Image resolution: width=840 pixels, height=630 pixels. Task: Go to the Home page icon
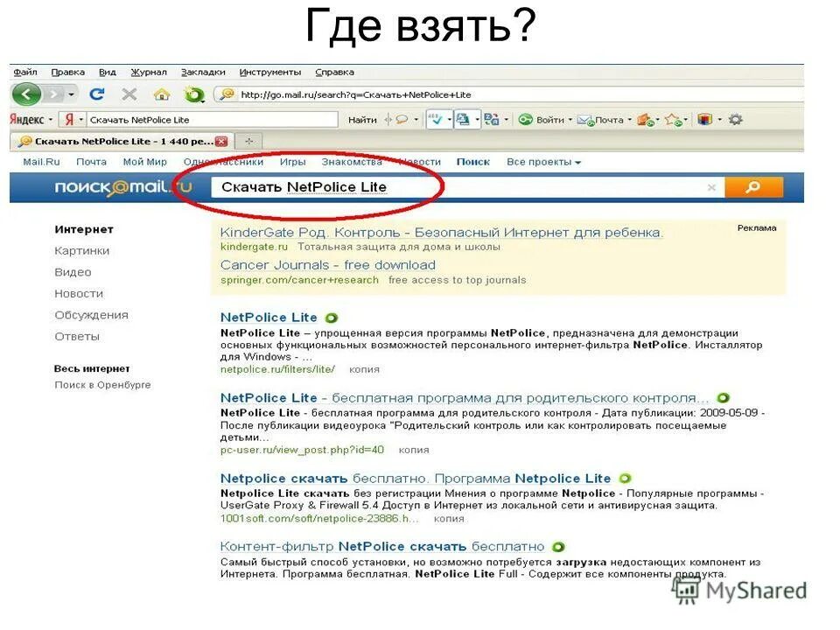[x=162, y=94]
